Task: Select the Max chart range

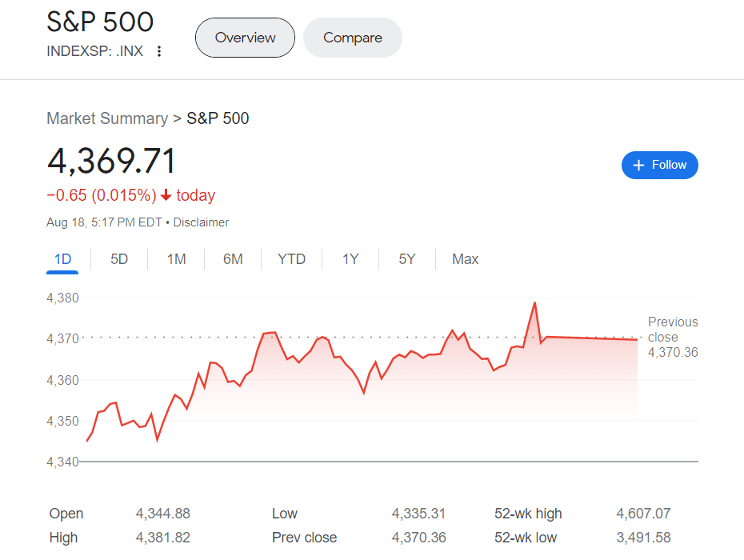Action: (465, 259)
